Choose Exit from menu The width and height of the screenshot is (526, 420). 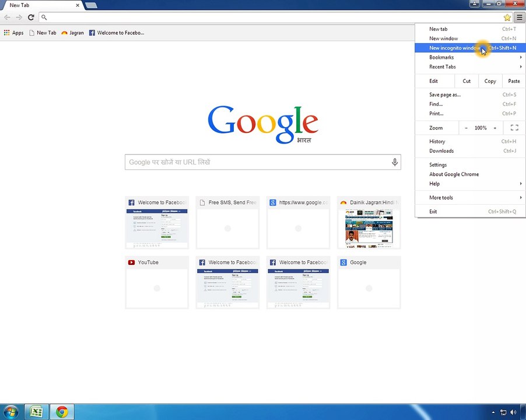[x=470, y=212]
